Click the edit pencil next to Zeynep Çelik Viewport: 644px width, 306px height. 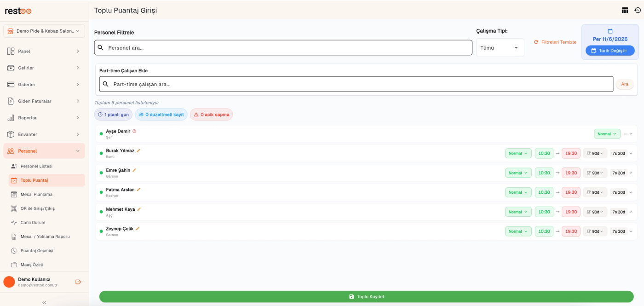(x=138, y=229)
